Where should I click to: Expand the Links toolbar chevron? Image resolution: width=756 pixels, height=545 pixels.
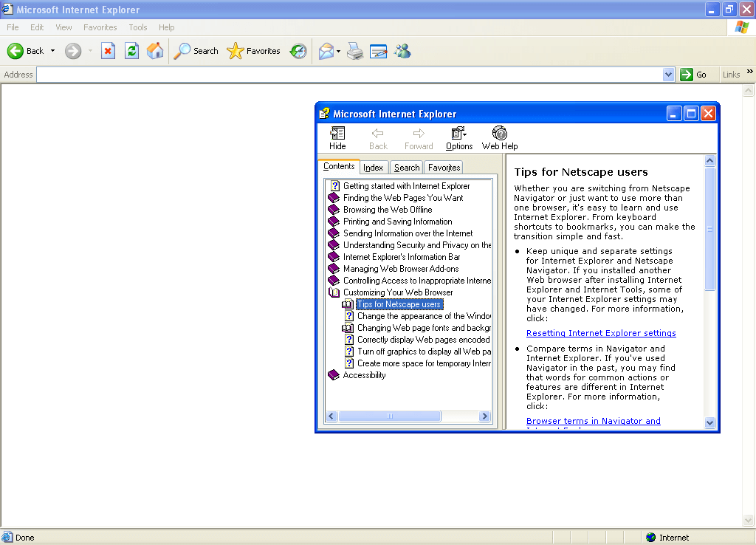point(750,72)
